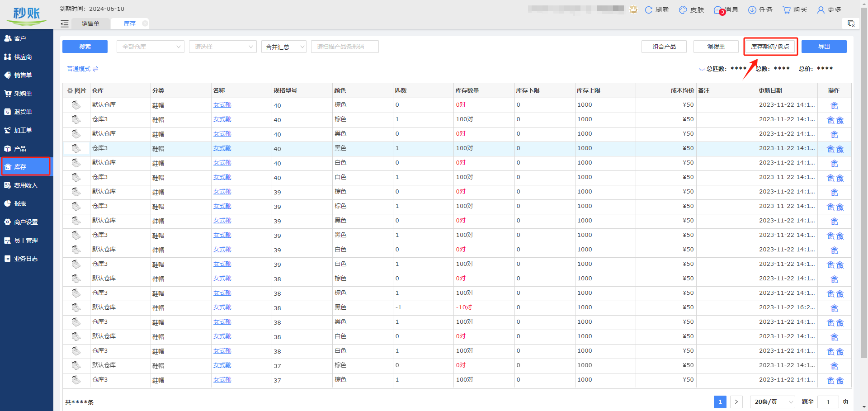This screenshot has height=411, width=868.
Task: Change page size with 20条/页 dropdown
Action: tap(773, 402)
